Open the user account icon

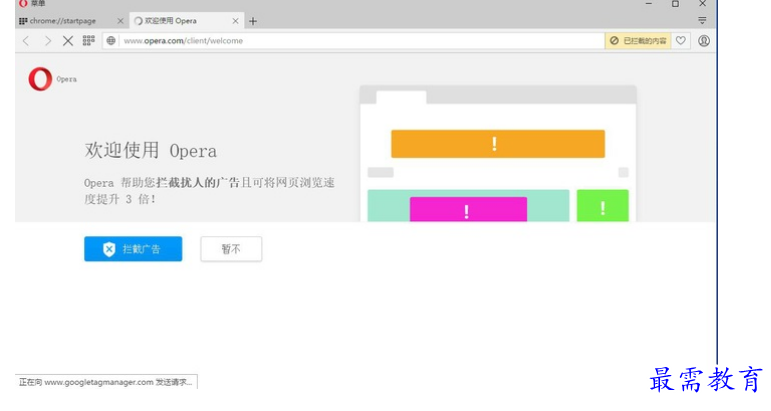[x=704, y=41]
